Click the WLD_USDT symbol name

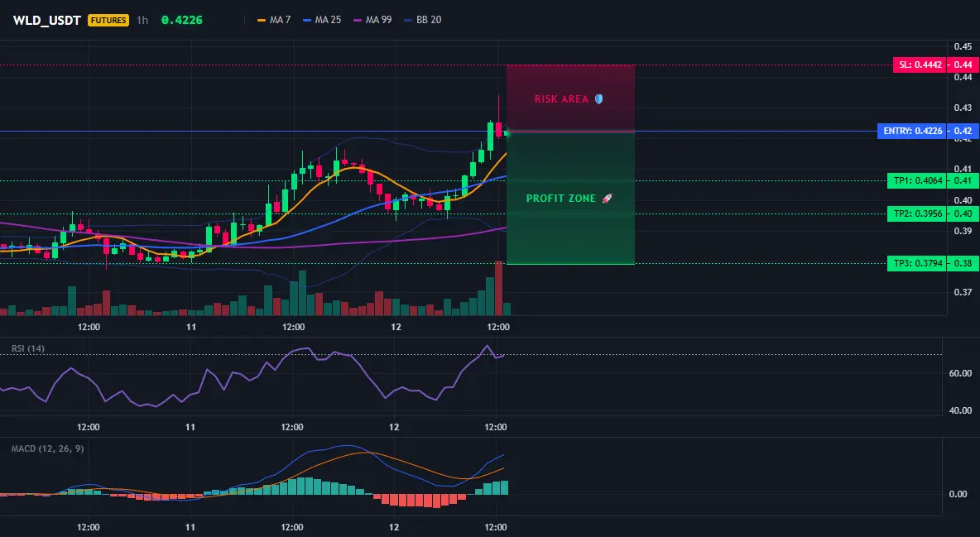[x=47, y=20]
